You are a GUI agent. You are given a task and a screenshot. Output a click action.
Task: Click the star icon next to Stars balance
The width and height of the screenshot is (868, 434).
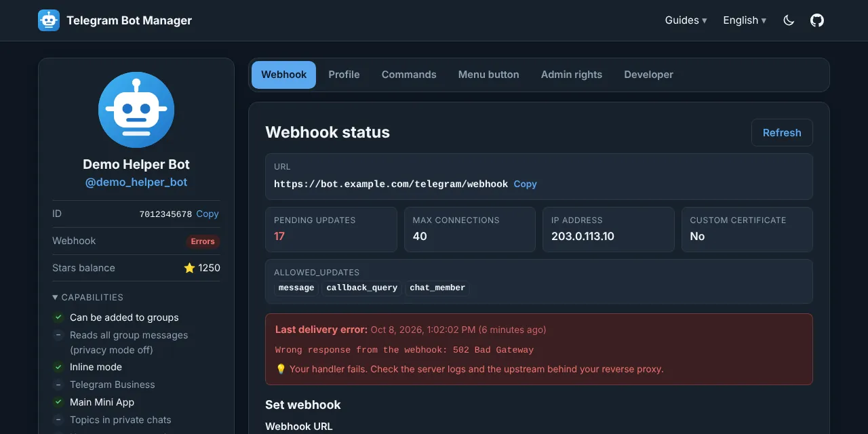point(189,268)
